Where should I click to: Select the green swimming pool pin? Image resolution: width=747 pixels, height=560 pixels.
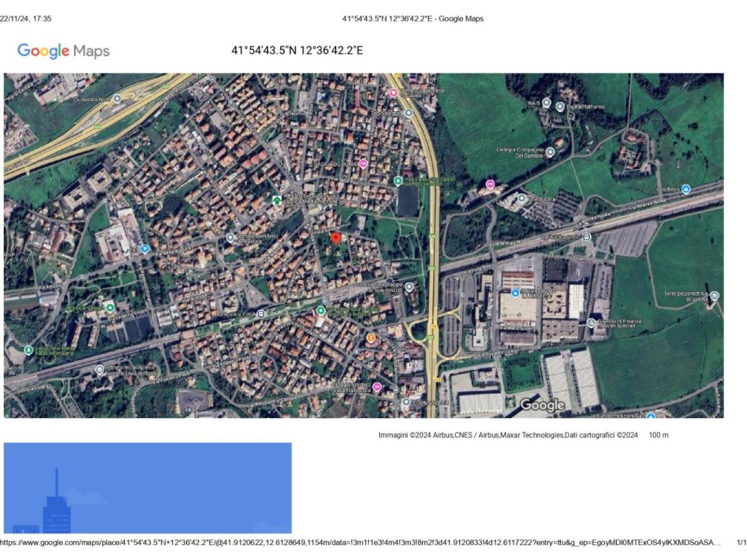pyautogui.click(x=320, y=310)
